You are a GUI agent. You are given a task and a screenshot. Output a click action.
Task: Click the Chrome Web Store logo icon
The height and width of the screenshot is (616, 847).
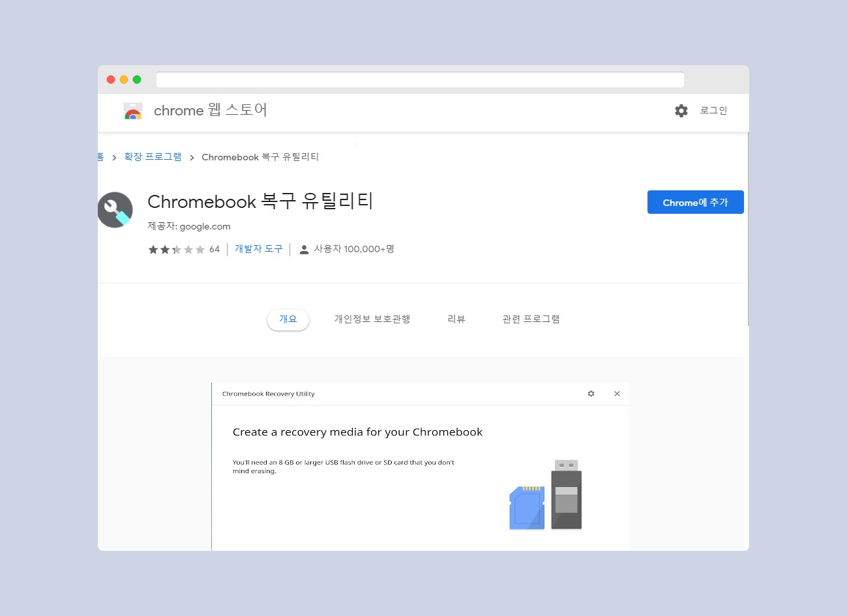[x=133, y=111]
